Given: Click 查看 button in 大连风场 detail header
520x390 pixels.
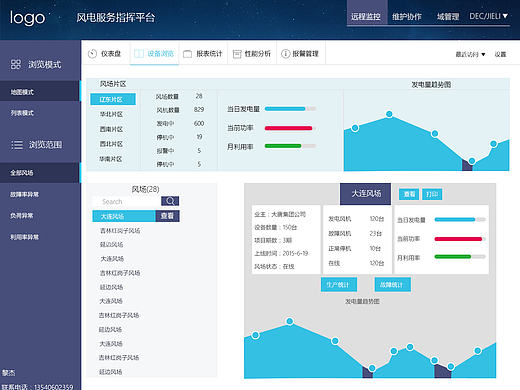Looking at the screenshot, I should tap(409, 194).
